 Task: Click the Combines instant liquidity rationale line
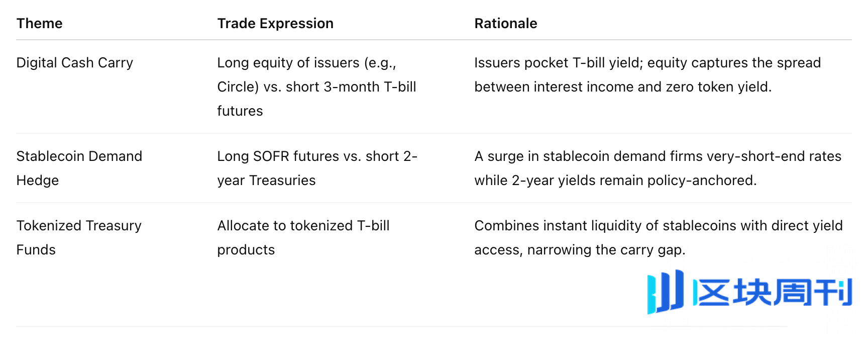658,226
